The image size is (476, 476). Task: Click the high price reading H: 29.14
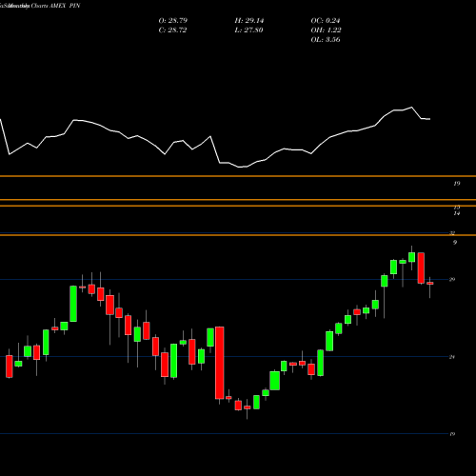pyautogui.click(x=249, y=21)
